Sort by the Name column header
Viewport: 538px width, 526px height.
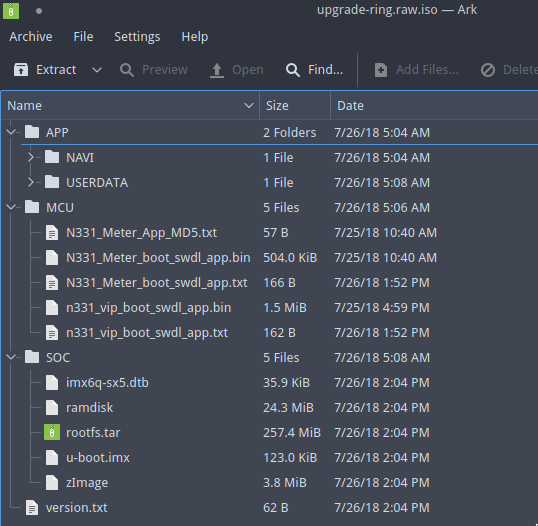[x=130, y=106]
